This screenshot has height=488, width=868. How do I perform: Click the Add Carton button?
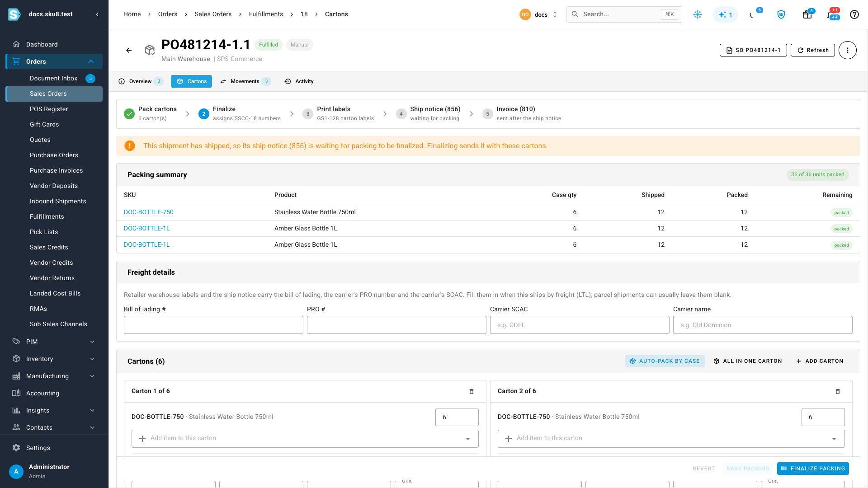(x=820, y=361)
